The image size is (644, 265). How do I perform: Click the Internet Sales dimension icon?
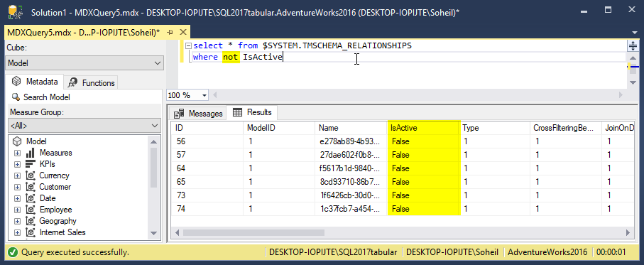(x=30, y=232)
